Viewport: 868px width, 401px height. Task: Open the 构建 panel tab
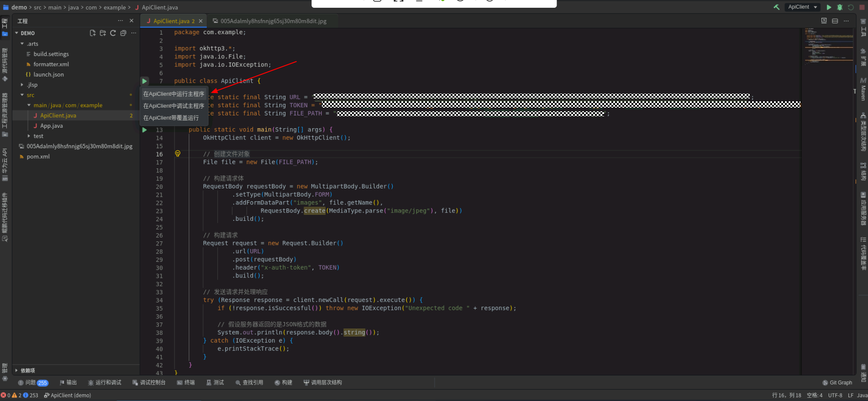point(284,383)
